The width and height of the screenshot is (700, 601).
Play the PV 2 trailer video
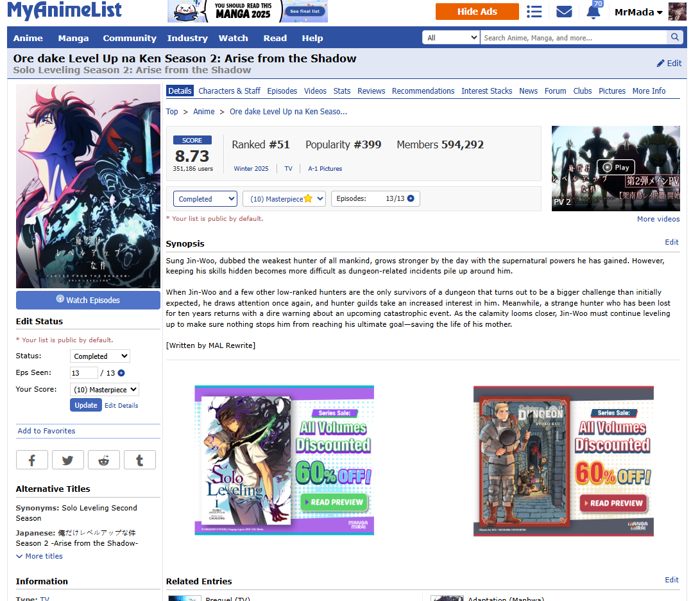(615, 167)
